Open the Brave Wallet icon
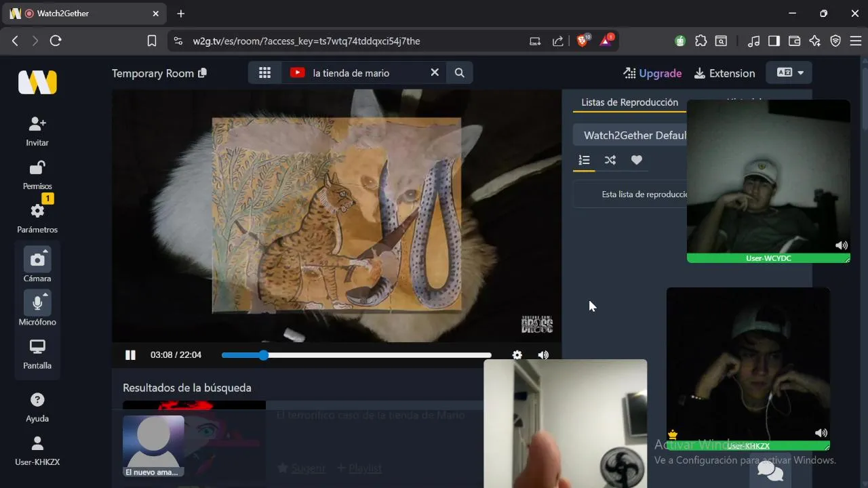 pos(794,41)
